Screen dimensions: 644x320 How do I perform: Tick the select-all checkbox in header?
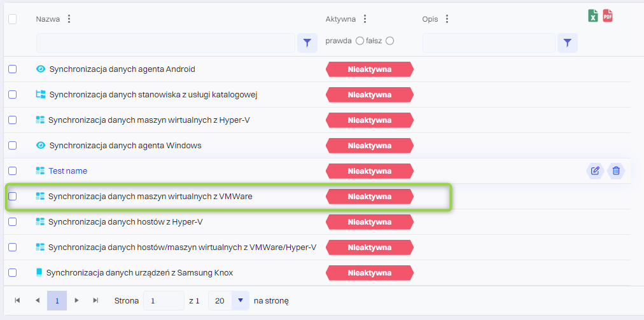(12, 19)
